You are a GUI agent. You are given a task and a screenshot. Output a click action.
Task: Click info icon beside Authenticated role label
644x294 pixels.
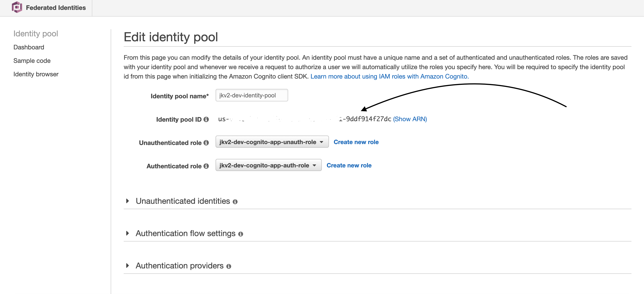click(x=206, y=166)
